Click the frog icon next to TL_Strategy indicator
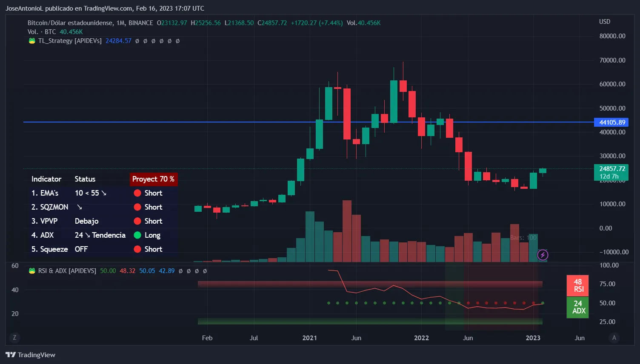 click(31, 41)
